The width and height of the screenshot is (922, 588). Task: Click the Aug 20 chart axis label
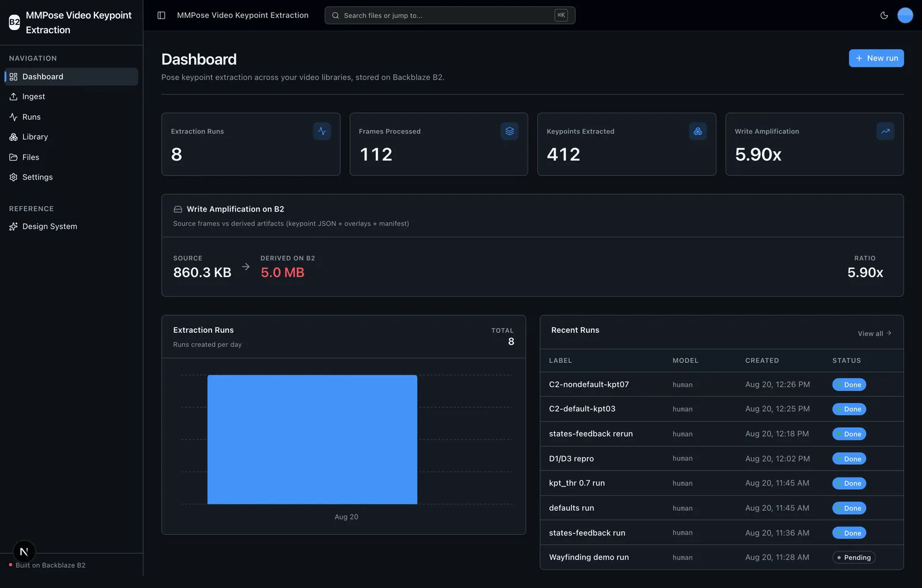coord(346,517)
